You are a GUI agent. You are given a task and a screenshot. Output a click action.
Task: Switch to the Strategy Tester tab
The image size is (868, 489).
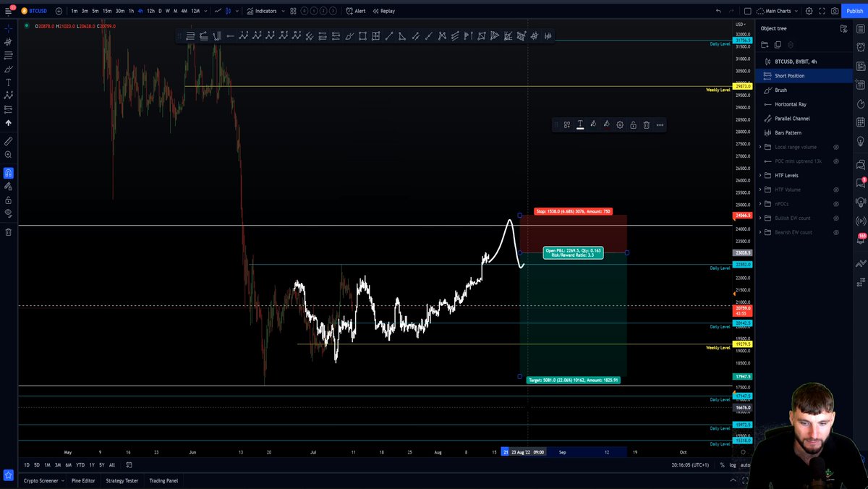pos(121,480)
